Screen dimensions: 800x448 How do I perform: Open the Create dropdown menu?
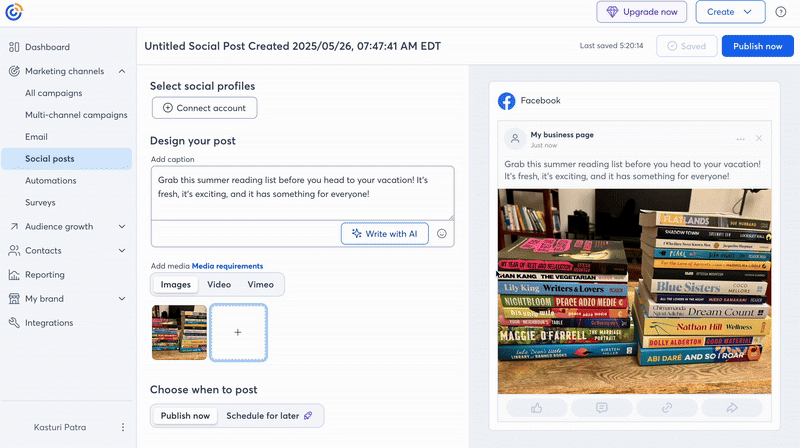coord(730,12)
